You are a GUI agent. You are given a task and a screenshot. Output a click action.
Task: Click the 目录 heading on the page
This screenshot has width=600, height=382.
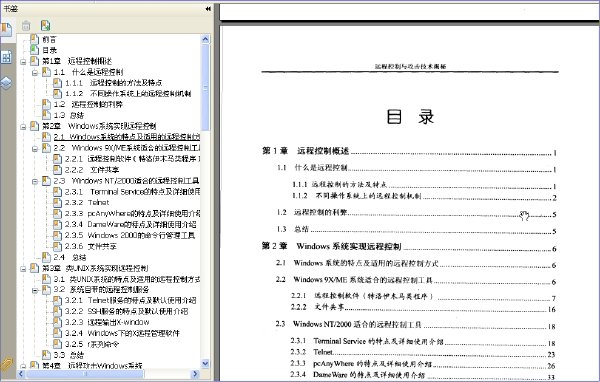pyautogui.click(x=410, y=116)
